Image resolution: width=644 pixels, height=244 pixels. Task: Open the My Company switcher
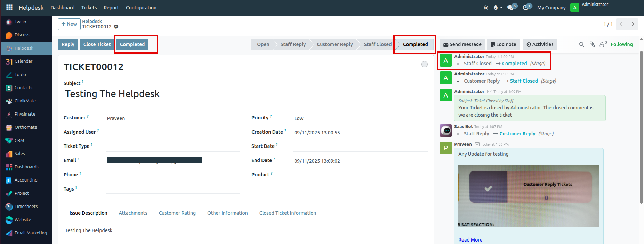point(551,8)
